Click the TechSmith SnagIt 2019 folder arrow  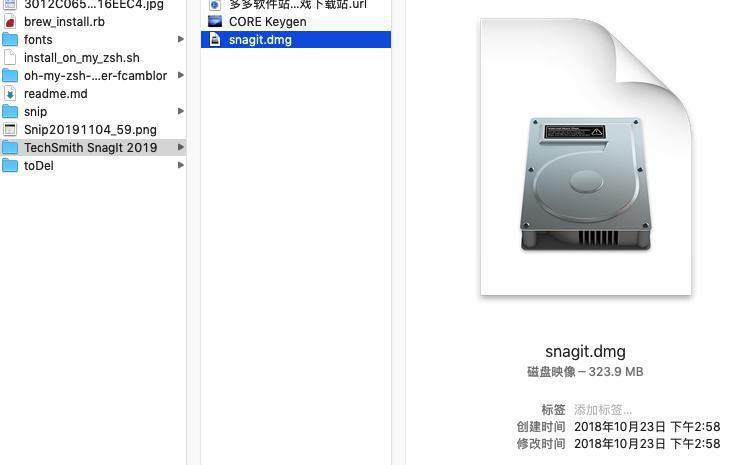[180, 147]
